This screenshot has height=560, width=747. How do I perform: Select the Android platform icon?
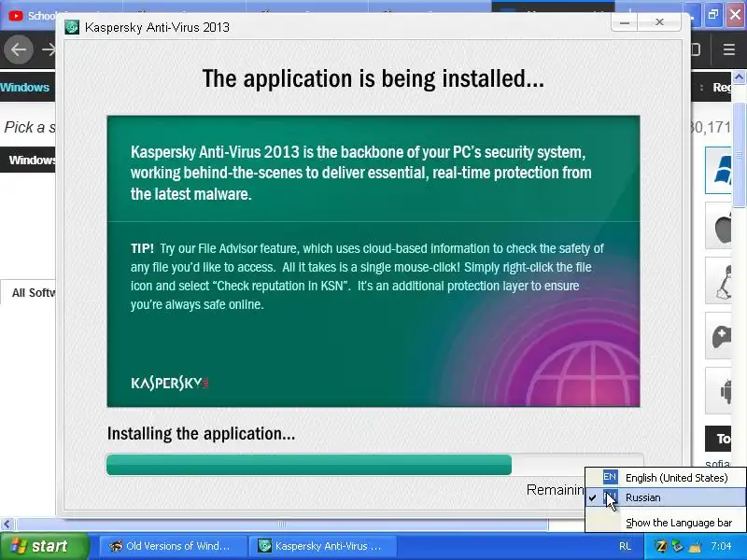pyautogui.click(x=720, y=391)
